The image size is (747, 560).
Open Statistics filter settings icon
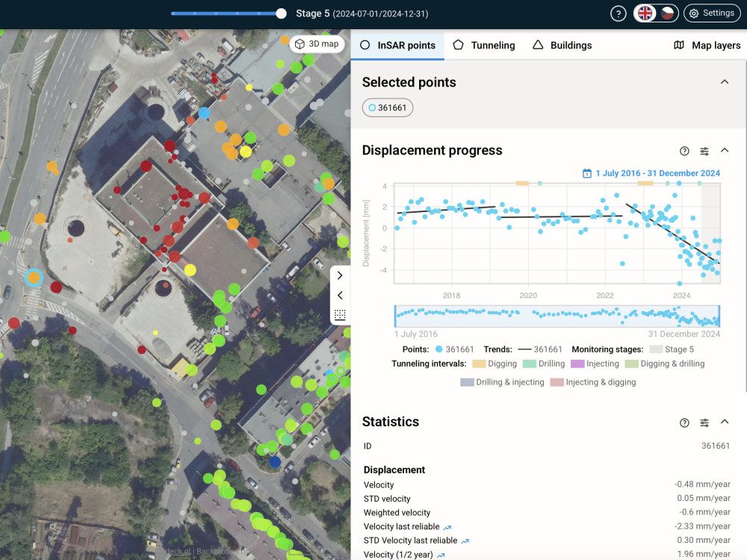pyautogui.click(x=704, y=423)
